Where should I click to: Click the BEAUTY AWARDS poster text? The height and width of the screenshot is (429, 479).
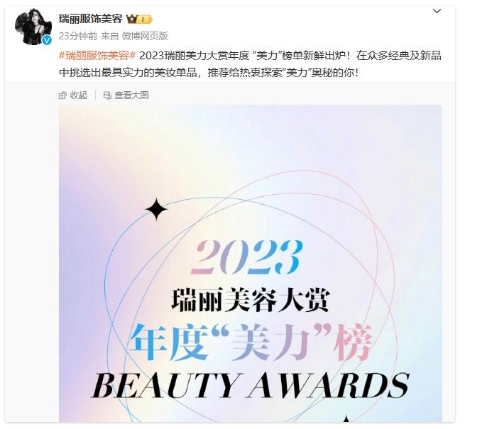tap(251, 385)
